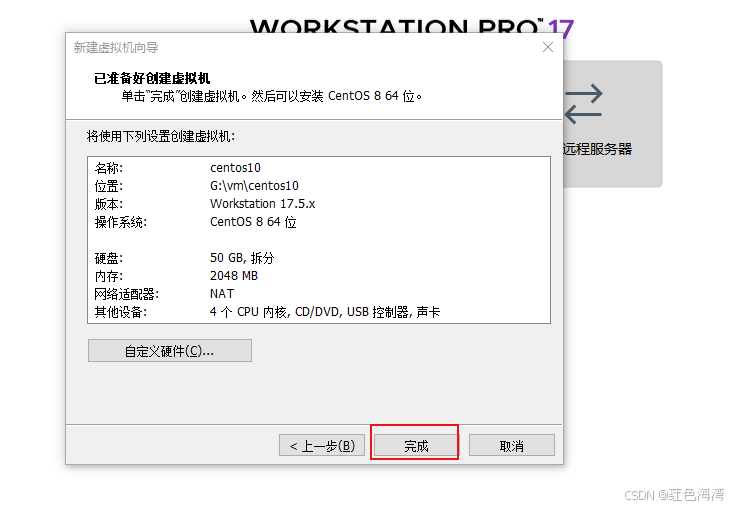
Task: Click the 其他设备: label
Action: click(x=120, y=312)
